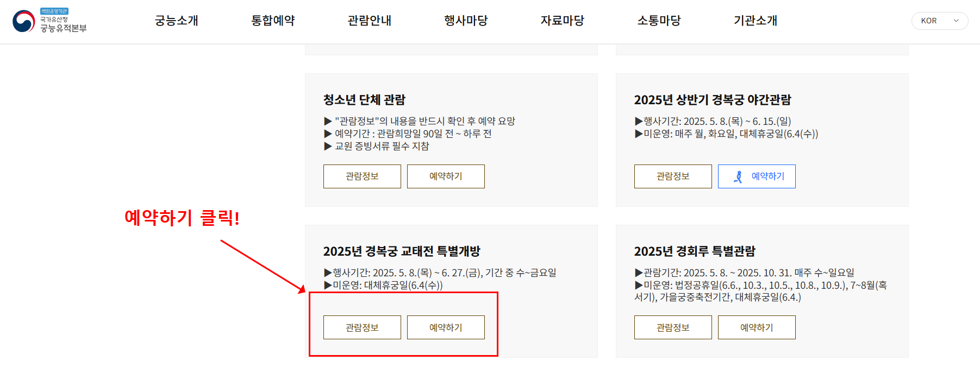Select 관람안내 in the navigation bar
The height and width of the screenshot is (367, 980).
[x=369, y=21]
